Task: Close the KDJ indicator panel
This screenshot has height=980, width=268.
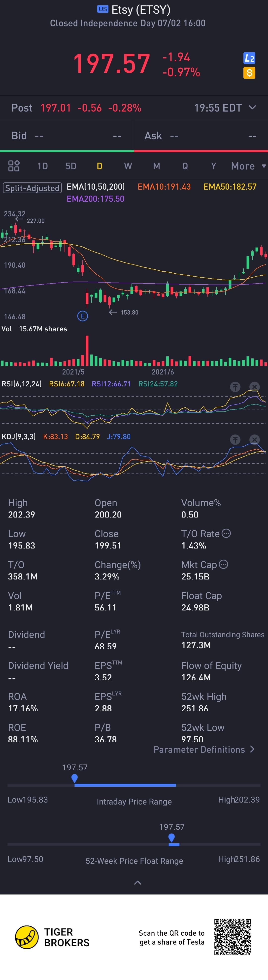Action: pos(254,440)
